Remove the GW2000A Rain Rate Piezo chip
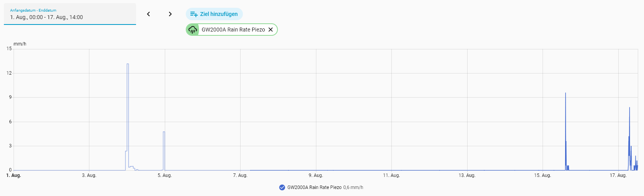This screenshot has height=196, width=644. (x=271, y=30)
